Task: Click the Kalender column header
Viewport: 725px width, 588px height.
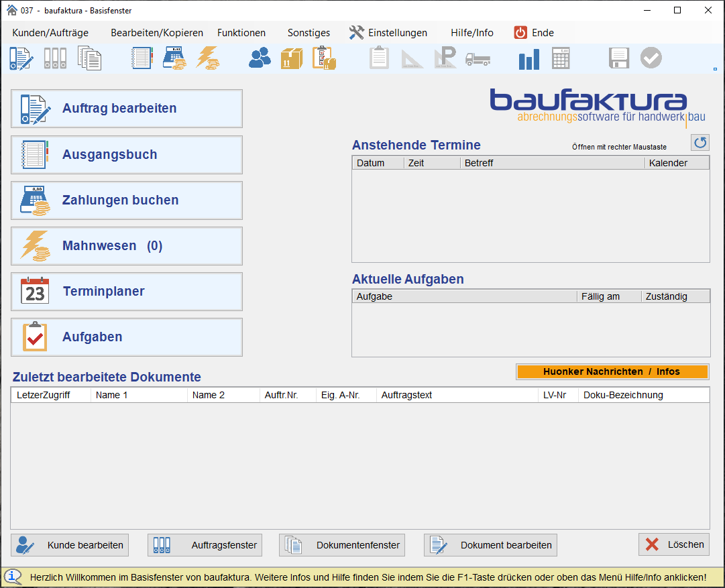Action: (677, 163)
